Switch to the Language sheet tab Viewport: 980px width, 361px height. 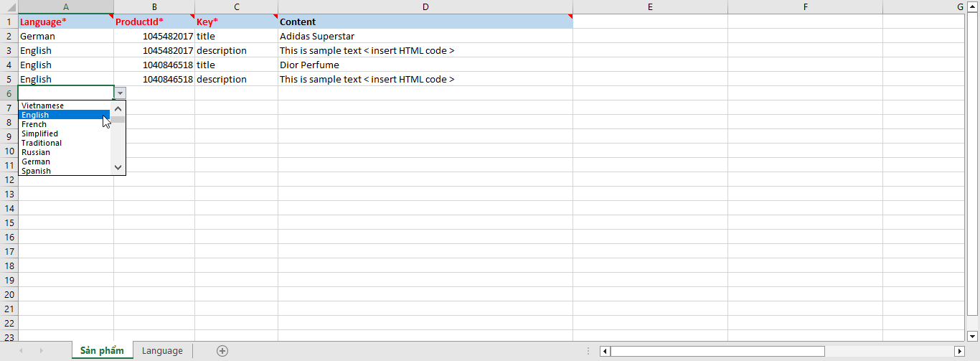click(162, 351)
